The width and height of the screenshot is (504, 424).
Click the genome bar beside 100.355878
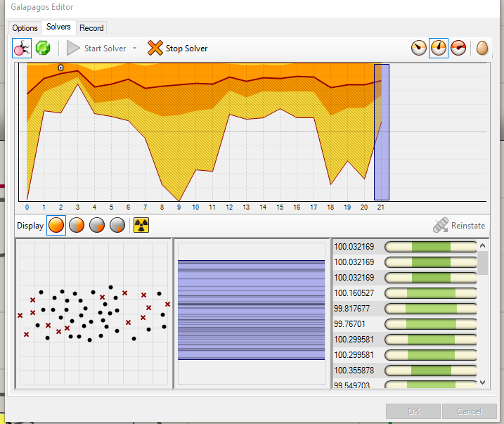tap(431, 371)
